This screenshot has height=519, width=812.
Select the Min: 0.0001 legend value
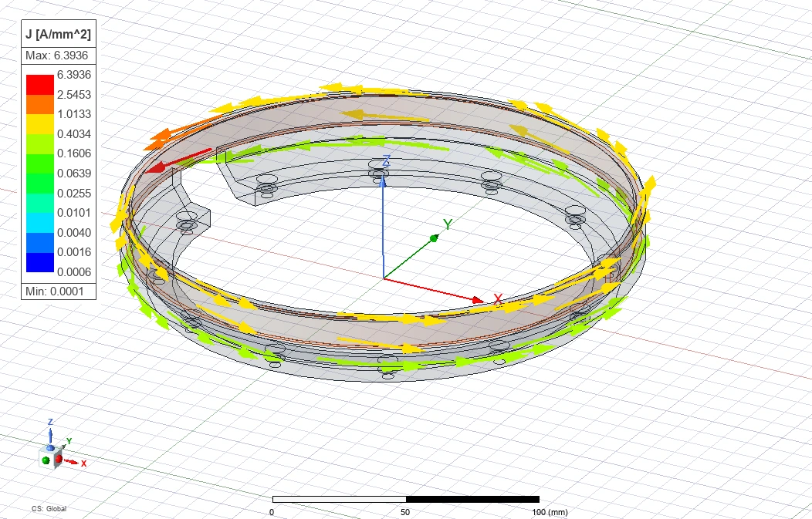(x=54, y=292)
